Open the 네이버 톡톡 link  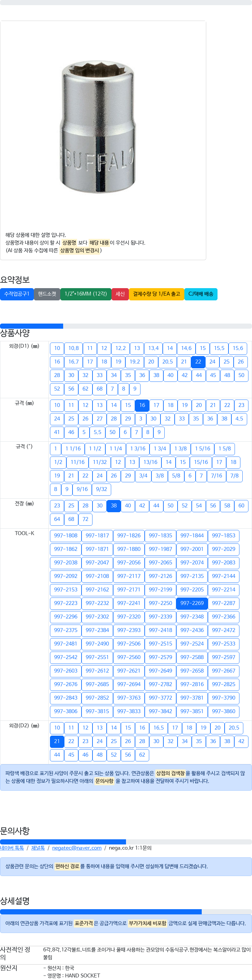tap(12, 848)
